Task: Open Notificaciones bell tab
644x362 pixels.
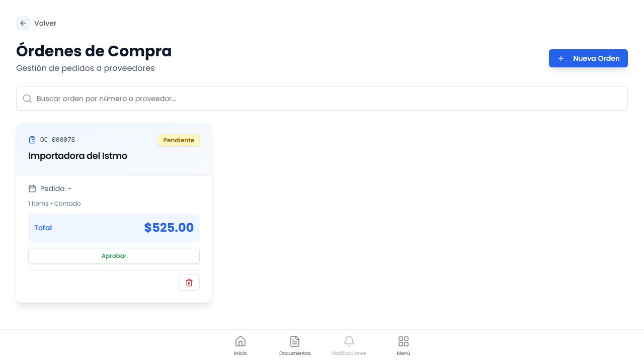Action: (x=349, y=345)
